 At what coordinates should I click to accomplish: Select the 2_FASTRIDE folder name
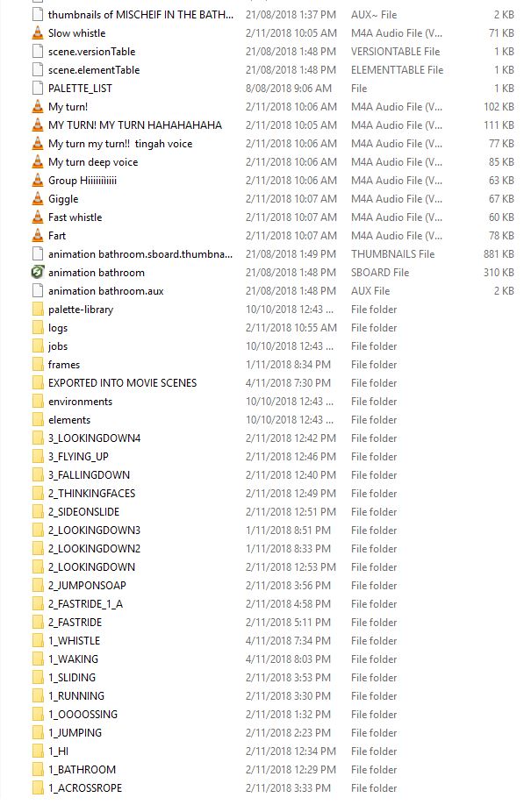tap(75, 623)
